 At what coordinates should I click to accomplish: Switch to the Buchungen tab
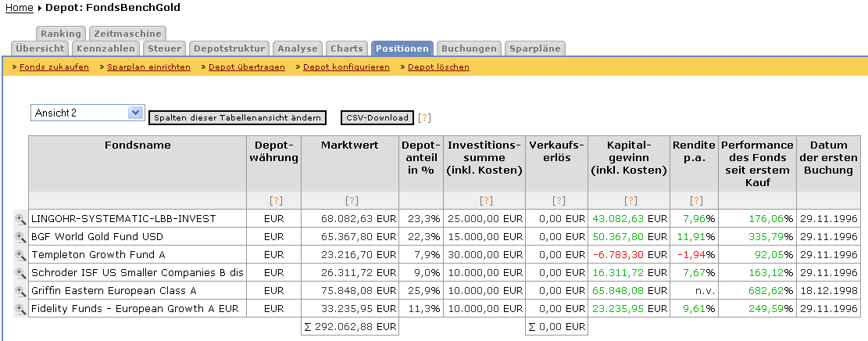click(x=469, y=48)
